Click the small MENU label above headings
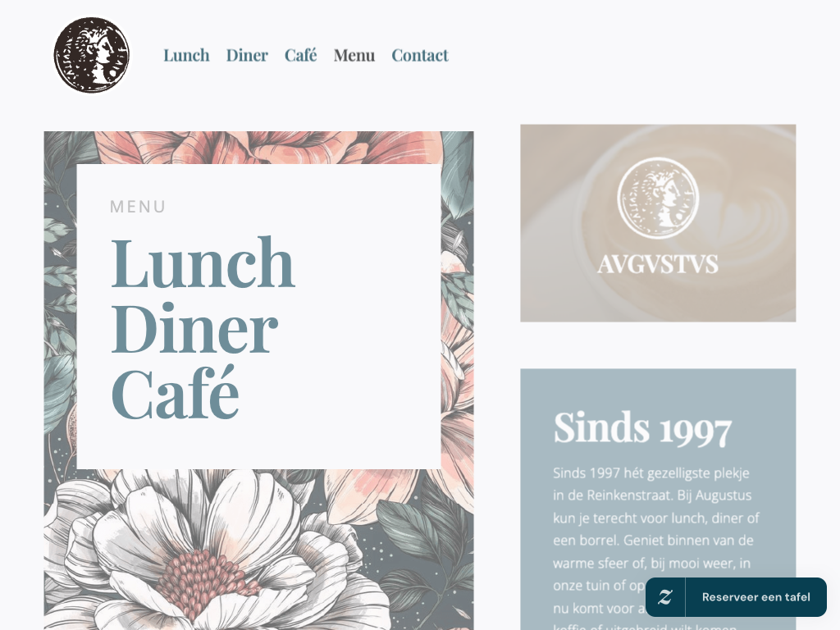Screen dimensions: 840x630 click(138, 207)
